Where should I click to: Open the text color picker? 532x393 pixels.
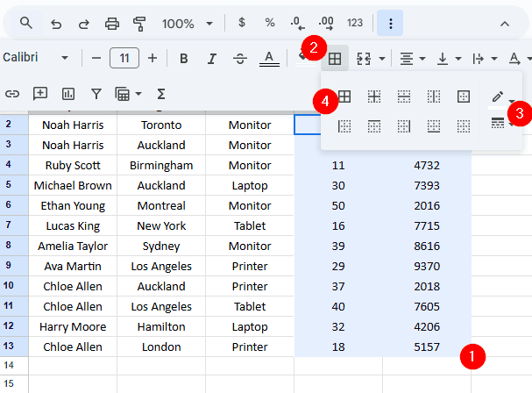tap(269, 59)
